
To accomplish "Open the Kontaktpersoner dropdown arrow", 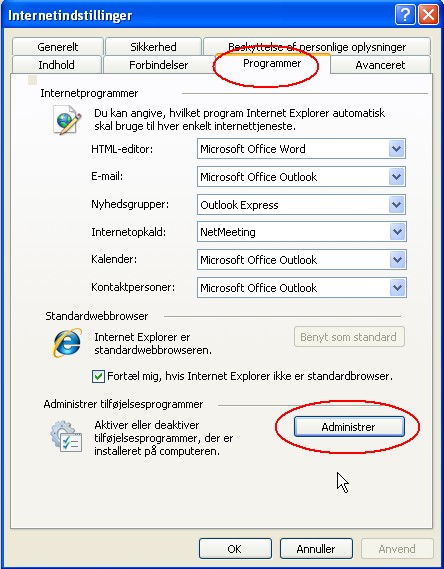I will click(x=397, y=288).
